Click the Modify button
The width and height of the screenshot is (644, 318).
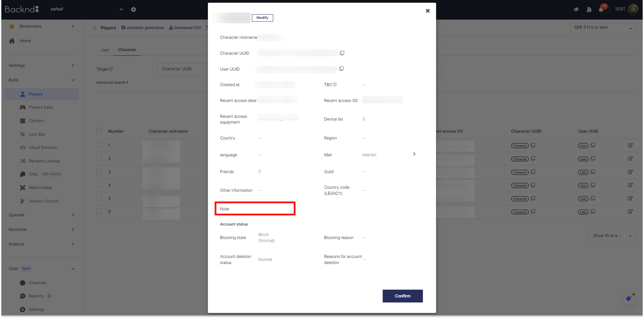262,18
